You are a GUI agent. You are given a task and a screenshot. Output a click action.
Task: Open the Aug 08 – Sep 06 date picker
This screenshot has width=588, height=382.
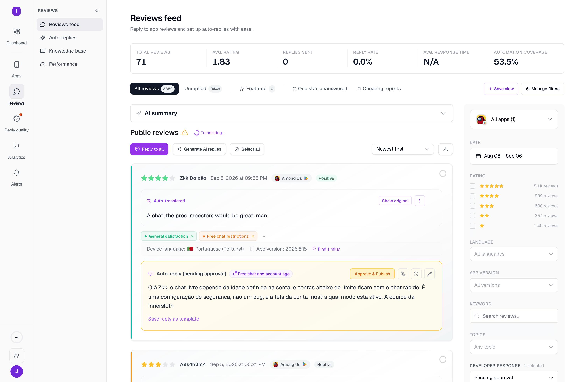514,156
